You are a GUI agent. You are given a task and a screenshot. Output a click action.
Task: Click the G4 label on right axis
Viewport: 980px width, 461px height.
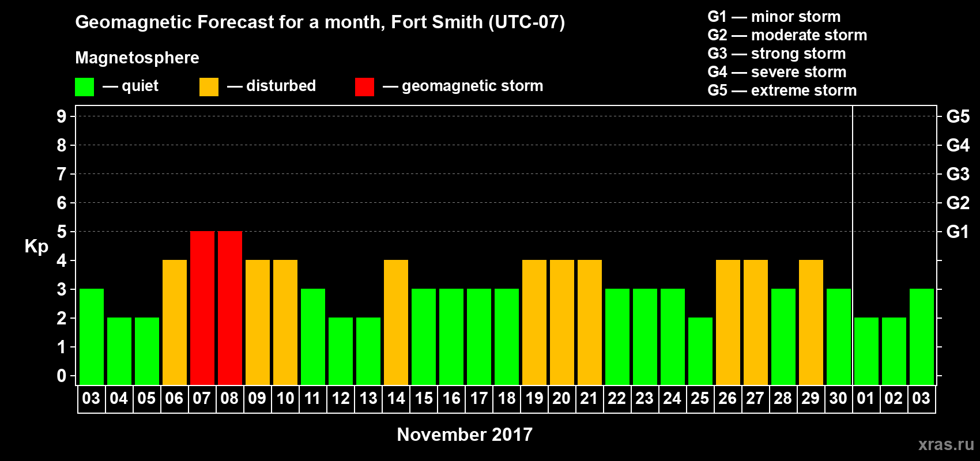(958, 145)
